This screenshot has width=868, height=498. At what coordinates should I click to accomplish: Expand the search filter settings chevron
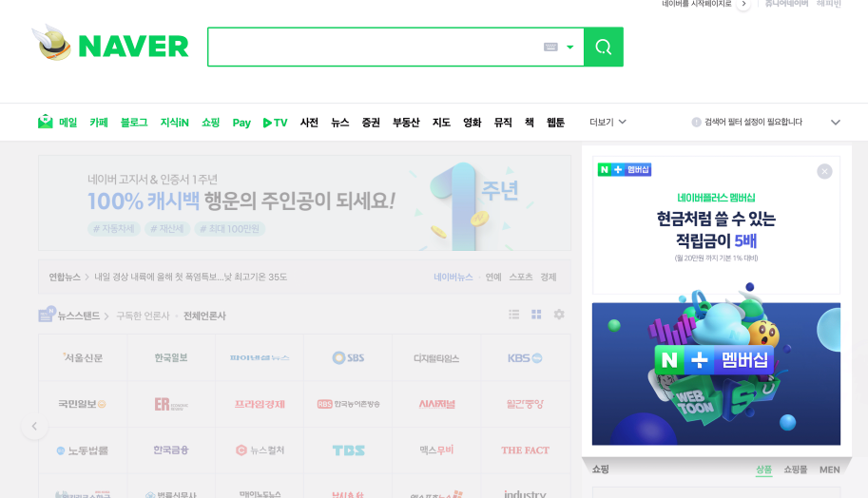tap(836, 123)
